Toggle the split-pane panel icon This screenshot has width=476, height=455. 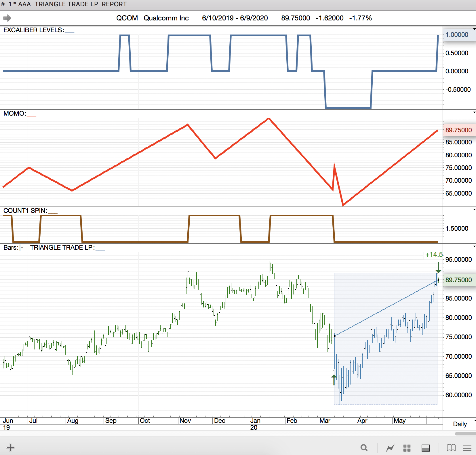pyautogui.click(x=425, y=448)
